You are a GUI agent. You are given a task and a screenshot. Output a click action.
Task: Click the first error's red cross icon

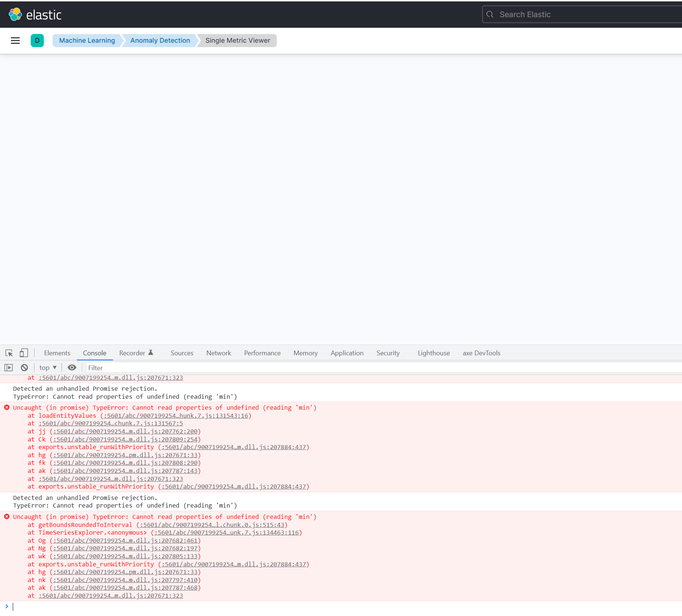(x=7, y=408)
